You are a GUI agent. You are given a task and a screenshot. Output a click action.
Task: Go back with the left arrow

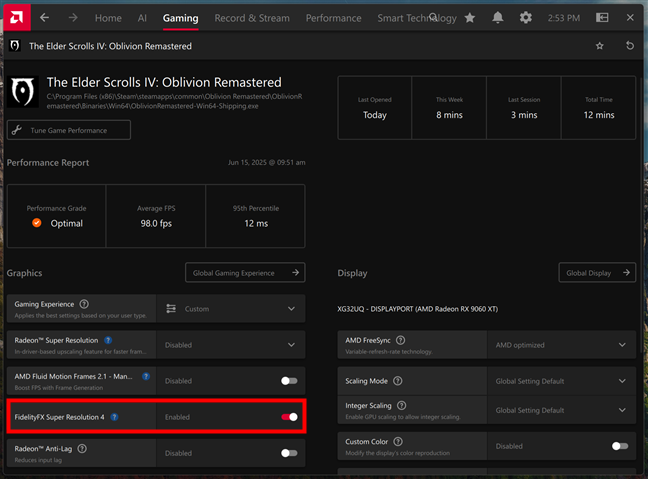tap(44, 17)
